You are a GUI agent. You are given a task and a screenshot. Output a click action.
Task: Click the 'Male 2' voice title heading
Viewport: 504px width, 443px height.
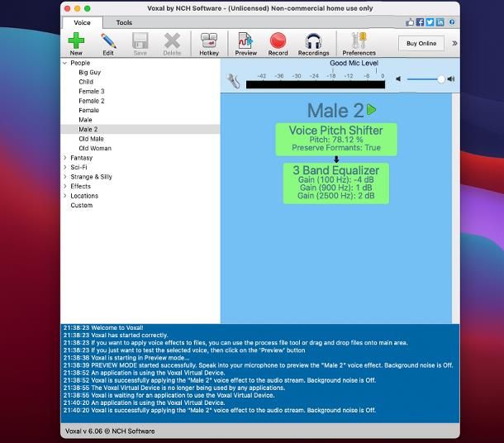(x=335, y=110)
